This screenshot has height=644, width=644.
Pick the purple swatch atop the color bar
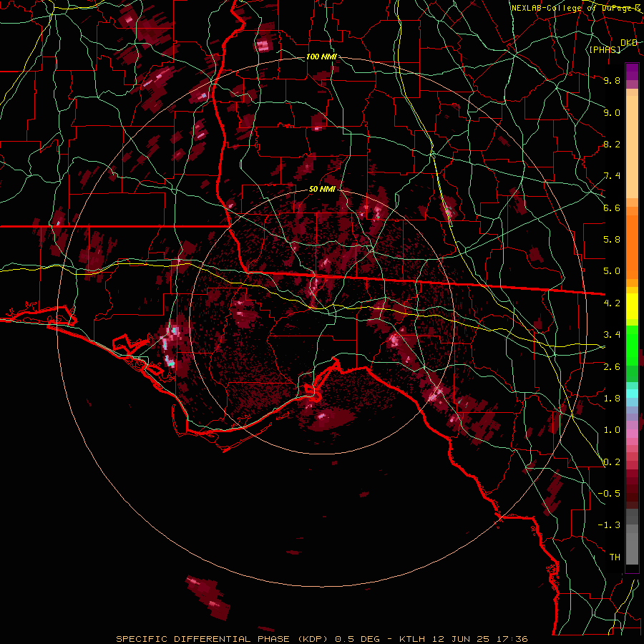(x=632, y=72)
